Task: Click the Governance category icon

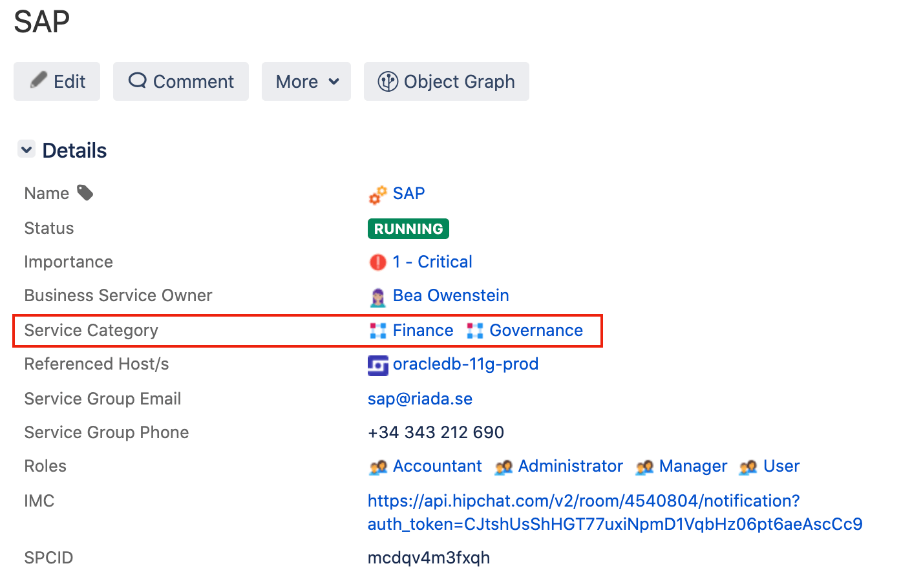Action: click(x=474, y=330)
